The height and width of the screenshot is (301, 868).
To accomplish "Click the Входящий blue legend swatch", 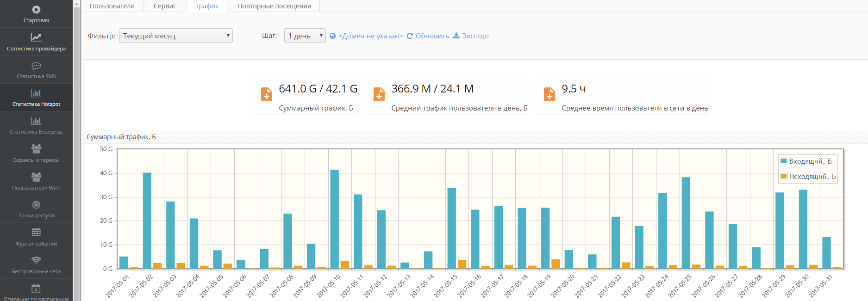I will click(784, 161).
